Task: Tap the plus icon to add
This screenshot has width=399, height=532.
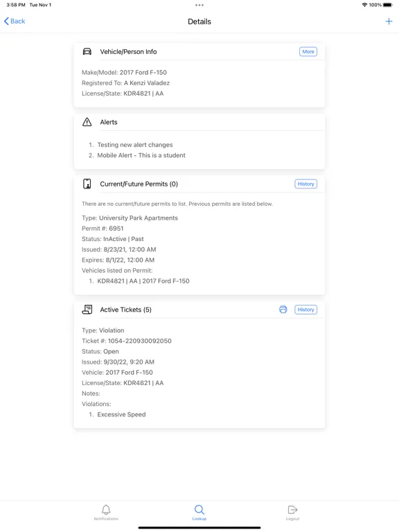Action: point(389,21)
